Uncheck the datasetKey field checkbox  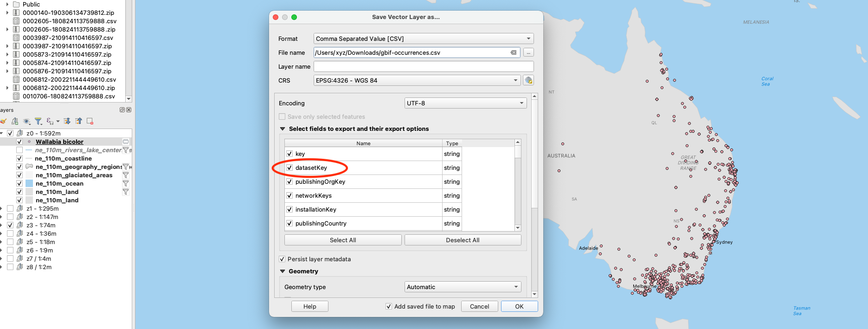point(289,168)
